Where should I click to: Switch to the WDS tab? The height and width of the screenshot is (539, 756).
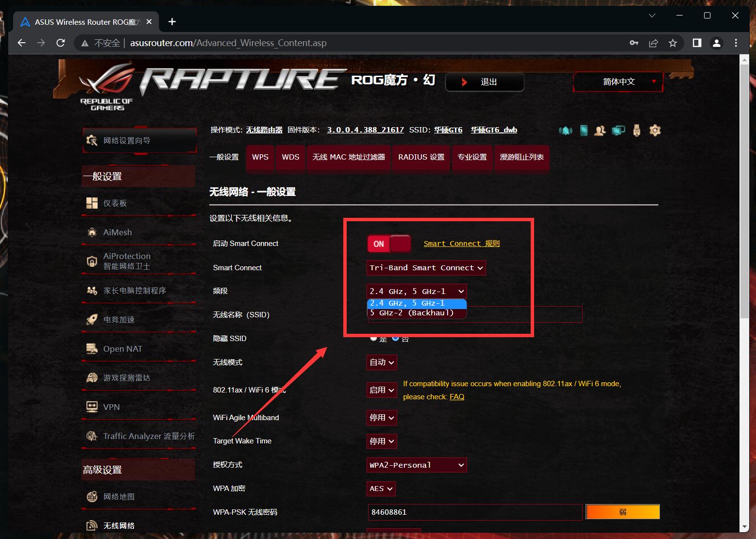(290, 157)
